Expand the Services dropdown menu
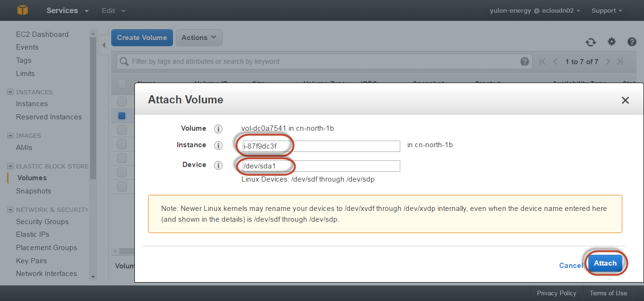644x301 pixels. click(67, 10)
